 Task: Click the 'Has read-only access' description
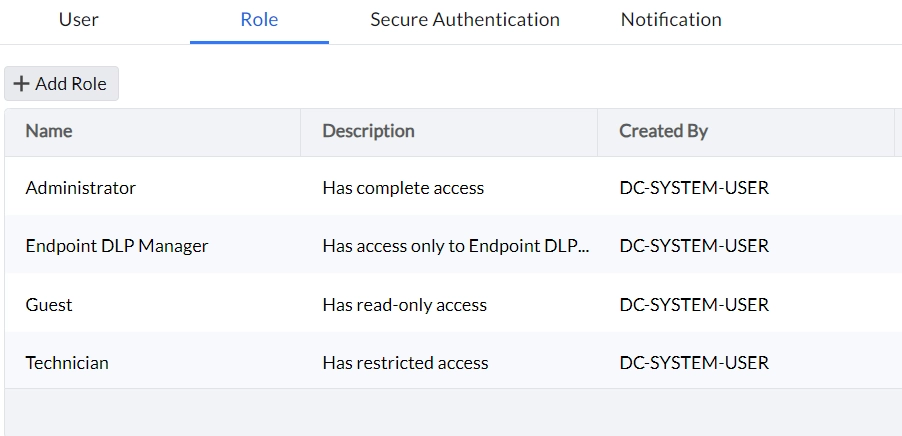pos(404,304)
